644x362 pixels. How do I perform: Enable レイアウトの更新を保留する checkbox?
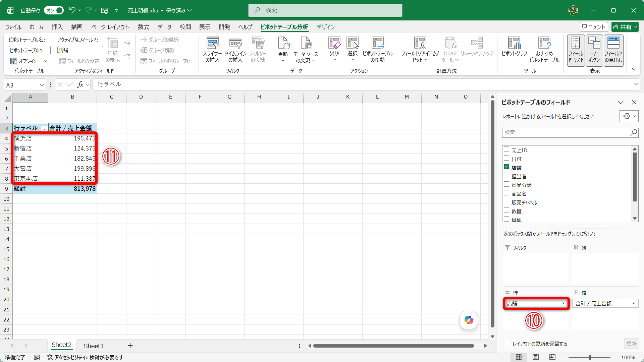point(507,344)
